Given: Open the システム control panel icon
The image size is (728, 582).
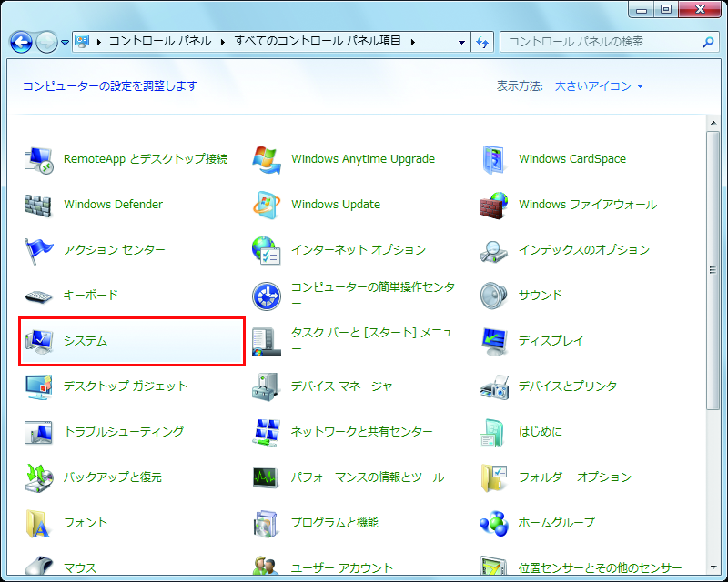Looking at the screenshot, I should [39, 341].
